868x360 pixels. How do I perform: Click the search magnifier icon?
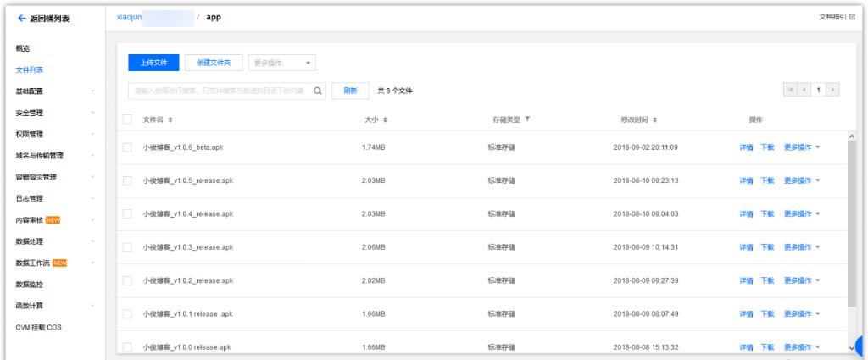coord(318,91)
